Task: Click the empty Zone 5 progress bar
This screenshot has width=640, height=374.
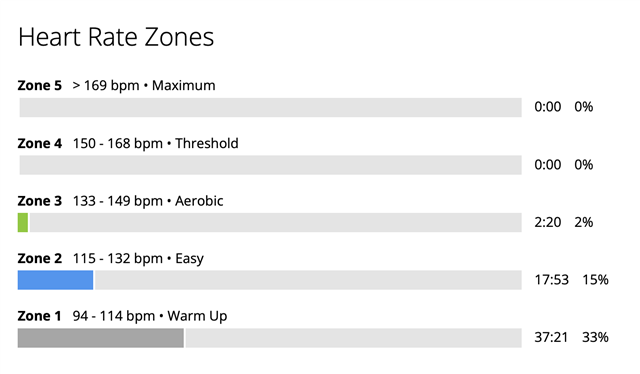Action: [x=270, y=107]
